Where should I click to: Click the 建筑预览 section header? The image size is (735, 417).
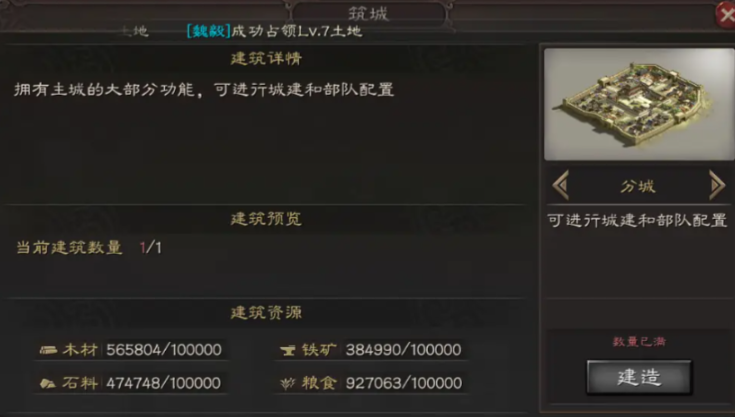tap(266, 219)
